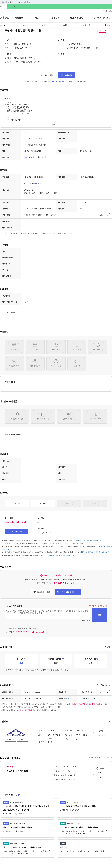Click the 차량유지비 benefit icon
The height and width of the screenshot is (868, 112).
click(x=56, y=345)
